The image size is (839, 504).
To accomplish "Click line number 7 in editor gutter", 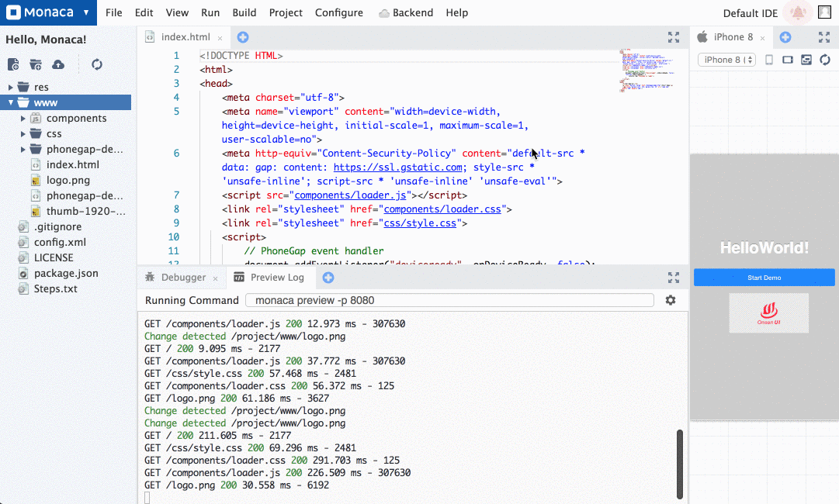I will click(177, 195).
